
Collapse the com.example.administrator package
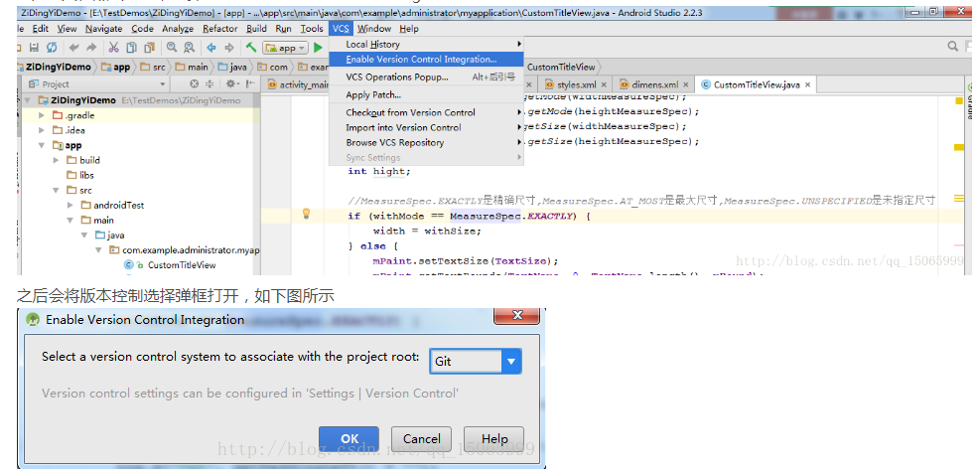pyautogui.click(x=98, y=250)
